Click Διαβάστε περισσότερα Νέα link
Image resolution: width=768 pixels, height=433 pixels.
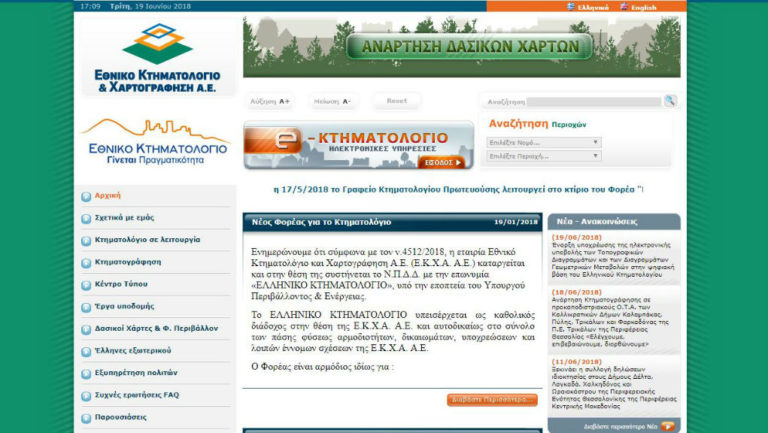click(620, 427)
